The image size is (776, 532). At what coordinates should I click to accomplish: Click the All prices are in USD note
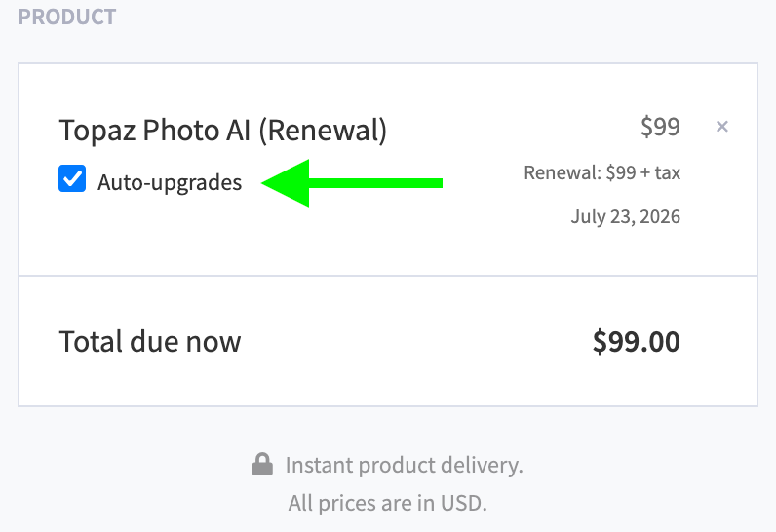(388, 504)
